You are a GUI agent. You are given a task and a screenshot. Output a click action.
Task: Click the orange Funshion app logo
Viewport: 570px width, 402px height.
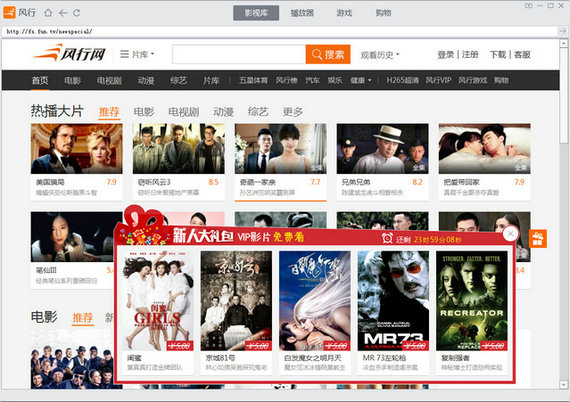[x=9, y=12]
